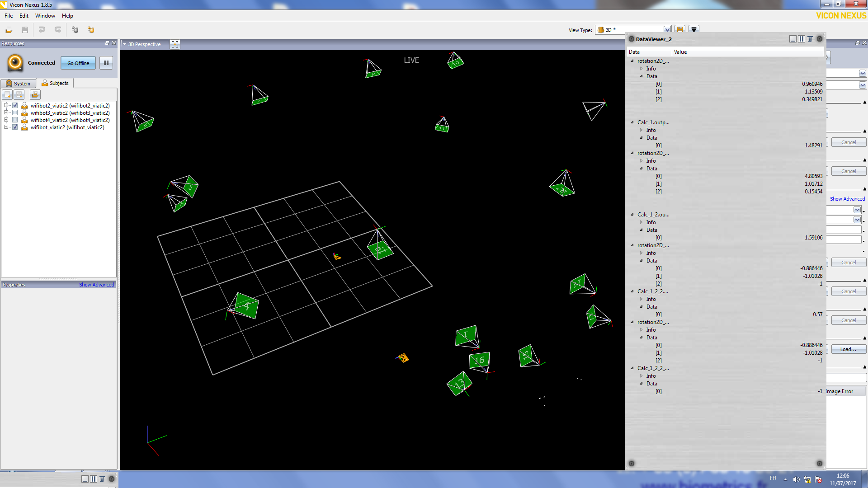Click DataViewer_2 top-right round icon
The height and width of the screenshot is (488, 868).
[819, 39]
